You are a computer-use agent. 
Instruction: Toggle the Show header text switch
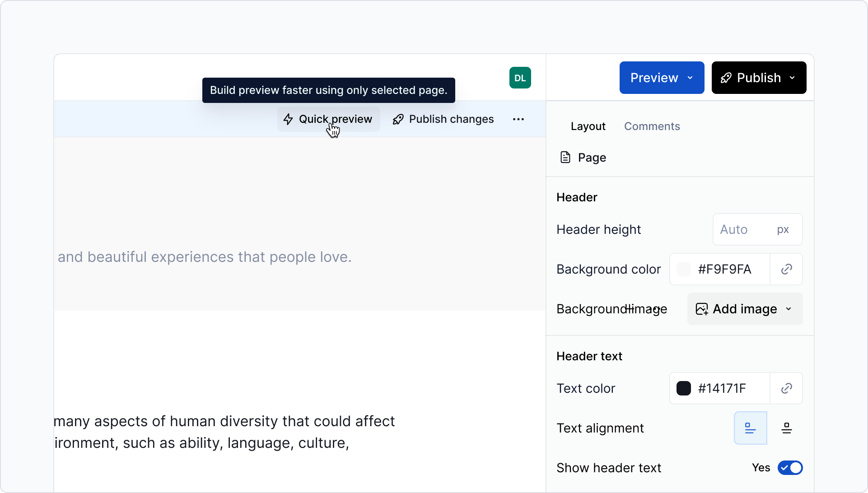point(790,468)
